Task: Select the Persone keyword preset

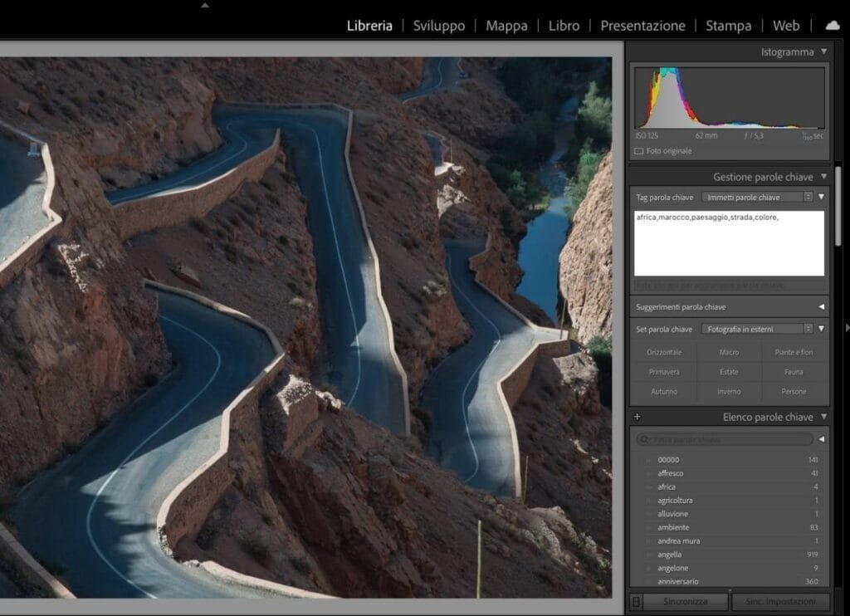Action: 794,391
